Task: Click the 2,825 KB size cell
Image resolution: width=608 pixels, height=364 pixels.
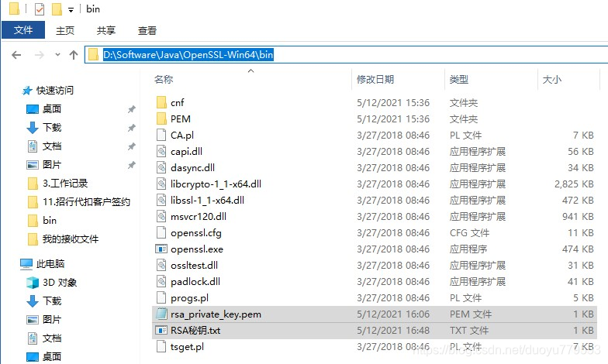Action: pyautogui.click(x=574, y=184)
